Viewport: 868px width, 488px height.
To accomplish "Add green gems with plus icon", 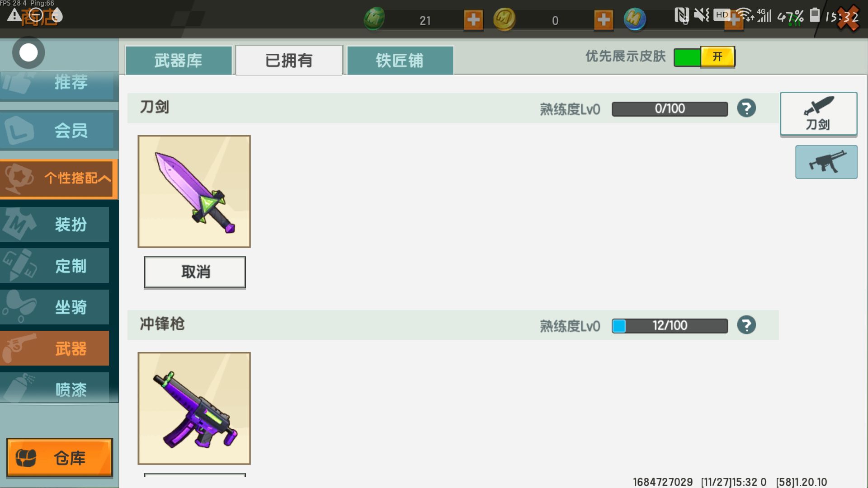I will [x=473, y=20].
